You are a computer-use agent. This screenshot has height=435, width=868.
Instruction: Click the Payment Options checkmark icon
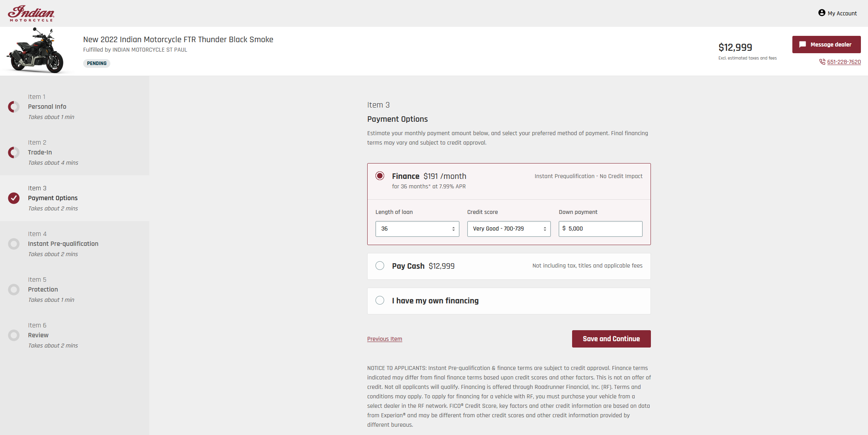point(14,198)
